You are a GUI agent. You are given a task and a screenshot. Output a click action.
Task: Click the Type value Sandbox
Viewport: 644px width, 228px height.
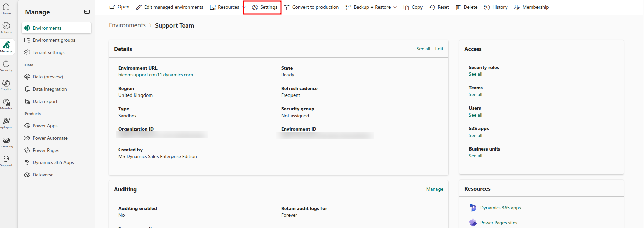pos(128,116)
